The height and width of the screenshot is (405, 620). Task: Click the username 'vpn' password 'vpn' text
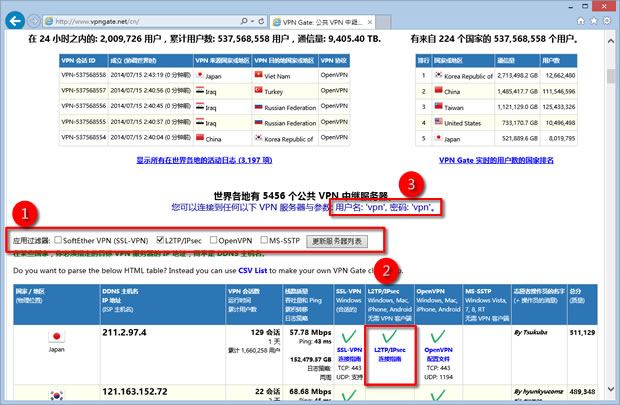pos(385,207)
